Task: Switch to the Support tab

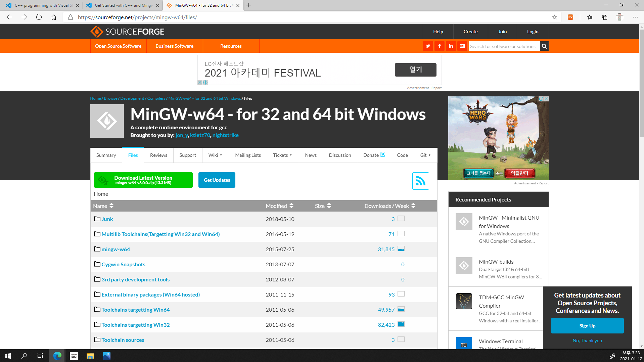Action: [x=188, y=155]
